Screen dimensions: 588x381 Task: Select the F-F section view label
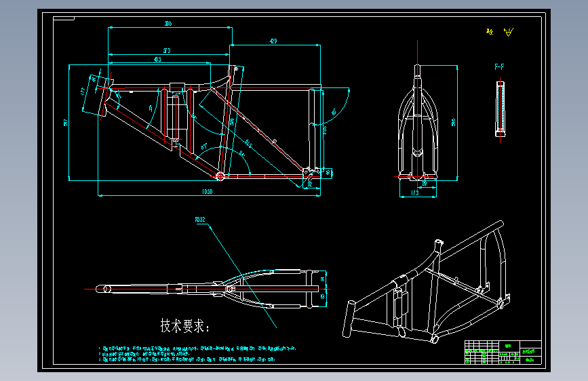tap(499, 67)
